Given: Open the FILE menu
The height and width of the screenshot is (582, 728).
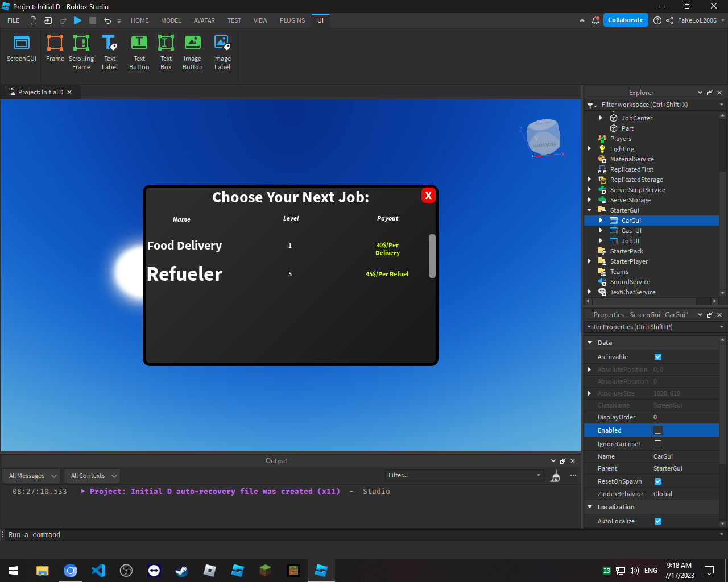Looking at the screenshot, I should [x=14, y=20].
